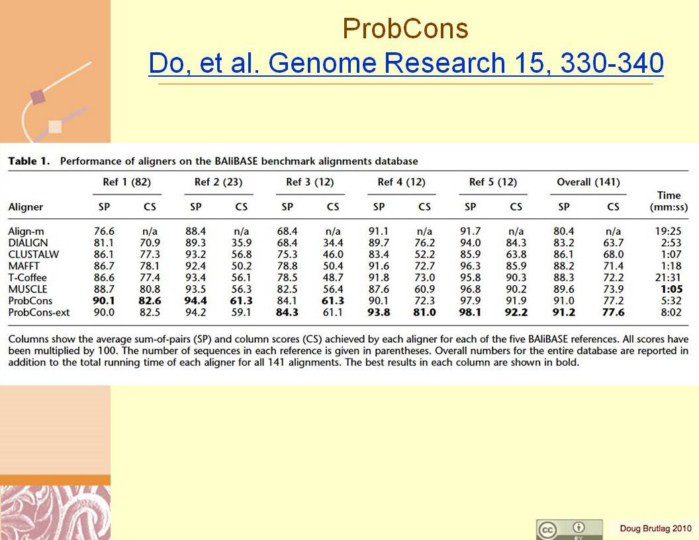The height and width of the screenshot is (540, 699).
Task: Click the DIALIGN row label
Action: (x=29, y=242)
